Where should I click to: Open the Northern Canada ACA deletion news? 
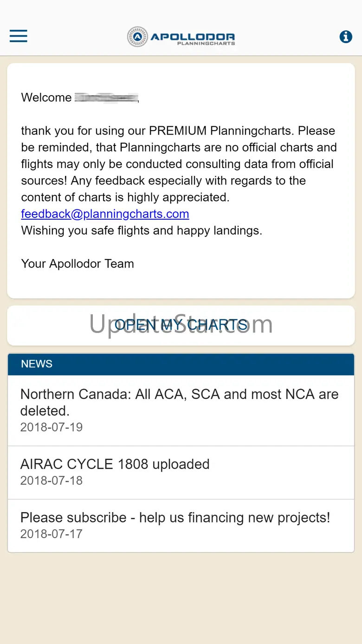click(x=179, y=402)
